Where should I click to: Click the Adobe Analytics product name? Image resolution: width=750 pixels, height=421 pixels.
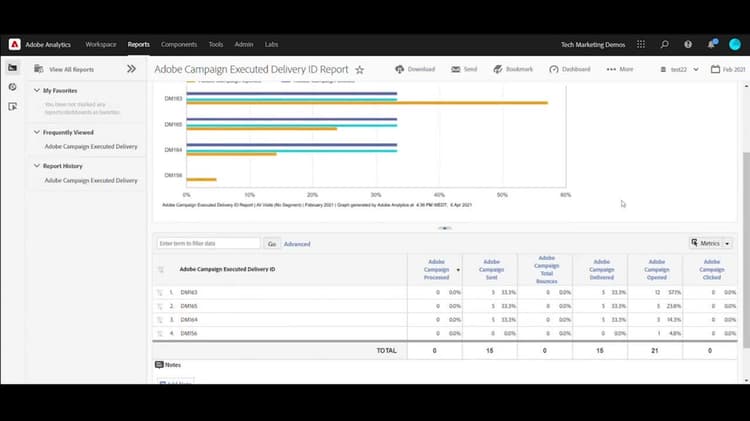pyautogui.click(x=48, y=44)
